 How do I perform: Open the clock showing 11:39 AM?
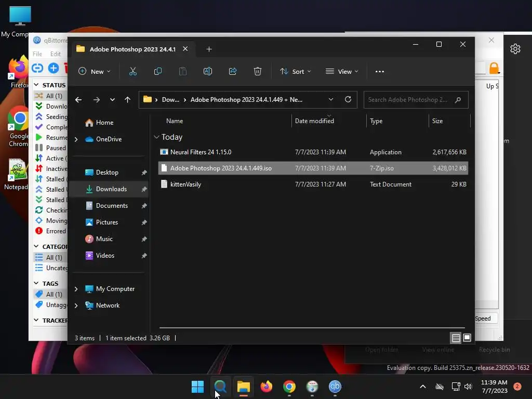[494, 387]
